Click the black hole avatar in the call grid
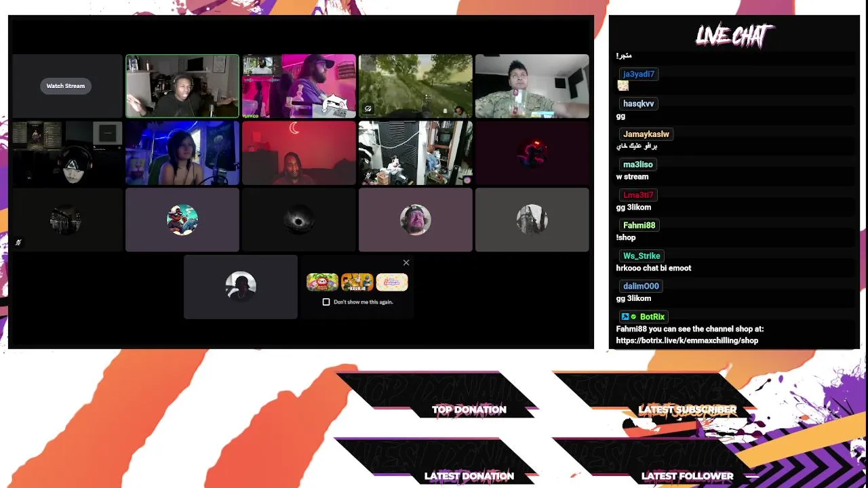The image size is (868, 488). [299, 220]
